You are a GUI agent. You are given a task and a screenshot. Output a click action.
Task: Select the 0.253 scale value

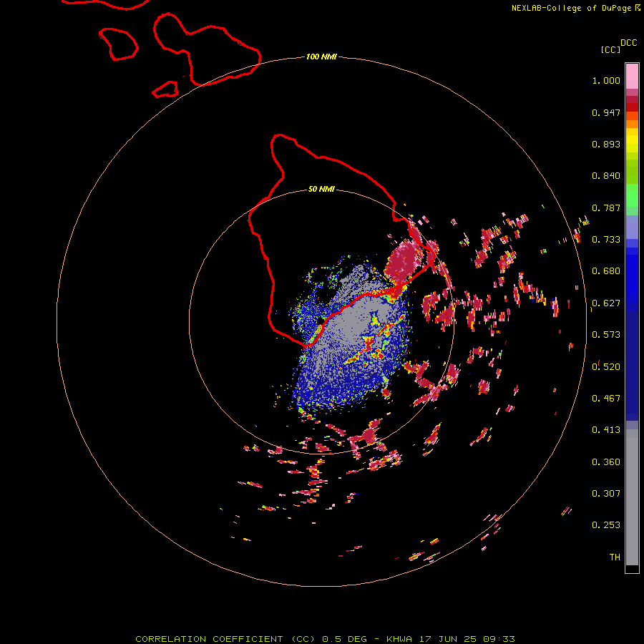click(x=606, y=525)
